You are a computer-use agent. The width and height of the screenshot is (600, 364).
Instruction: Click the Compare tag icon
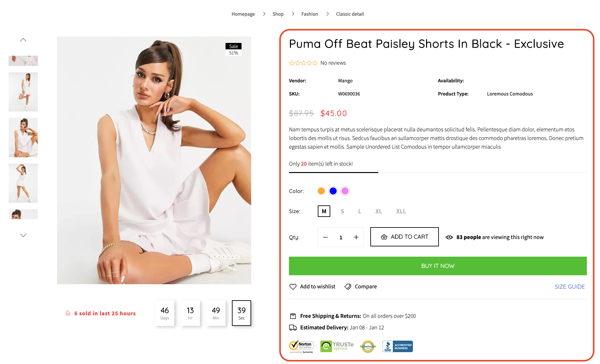tap(348, 287)
